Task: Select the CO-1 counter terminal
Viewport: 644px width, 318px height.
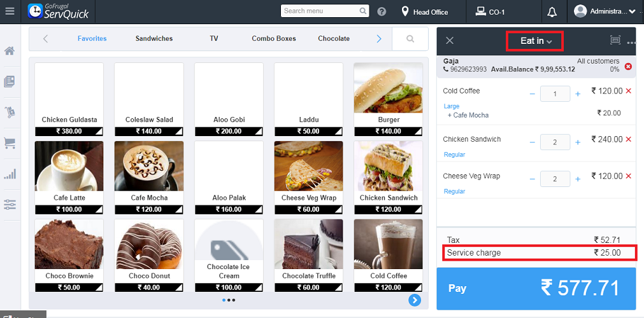Action: (x=490, y=12)
